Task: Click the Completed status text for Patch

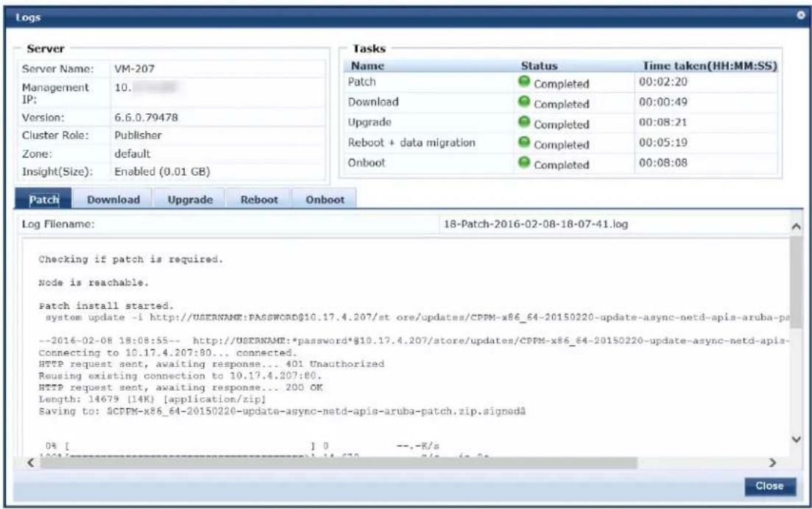Action: coord(562,84)
